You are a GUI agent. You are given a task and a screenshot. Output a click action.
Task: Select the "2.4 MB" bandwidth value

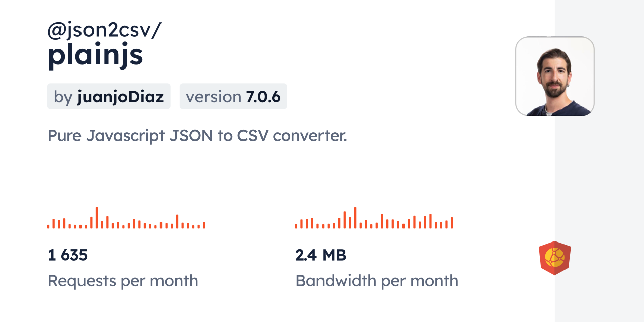pos(320,255)
